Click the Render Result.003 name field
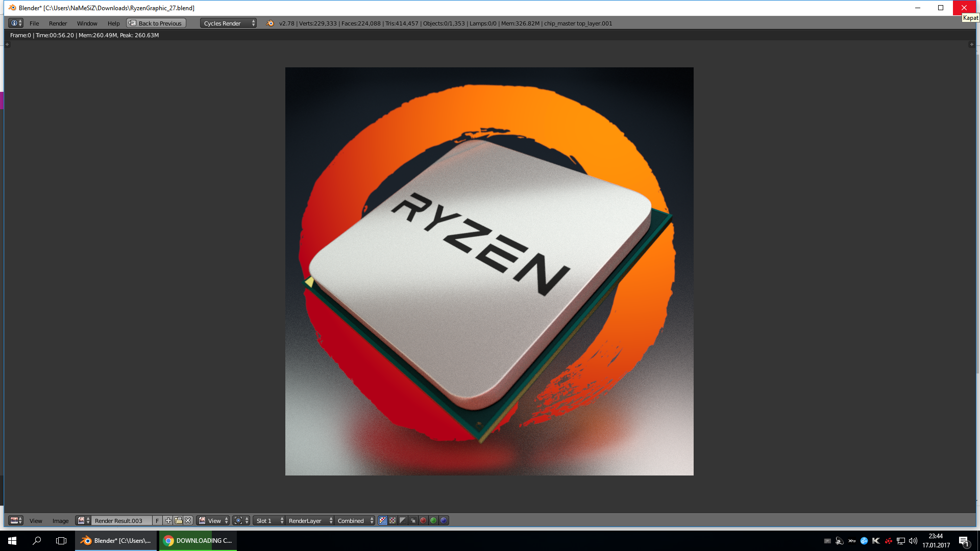980x551 pixels. [121, 520]
